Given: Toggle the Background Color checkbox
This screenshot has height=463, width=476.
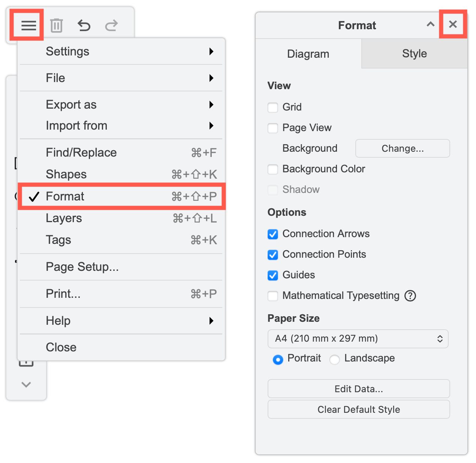Looking at the screenshot, I should click(273, 169).
